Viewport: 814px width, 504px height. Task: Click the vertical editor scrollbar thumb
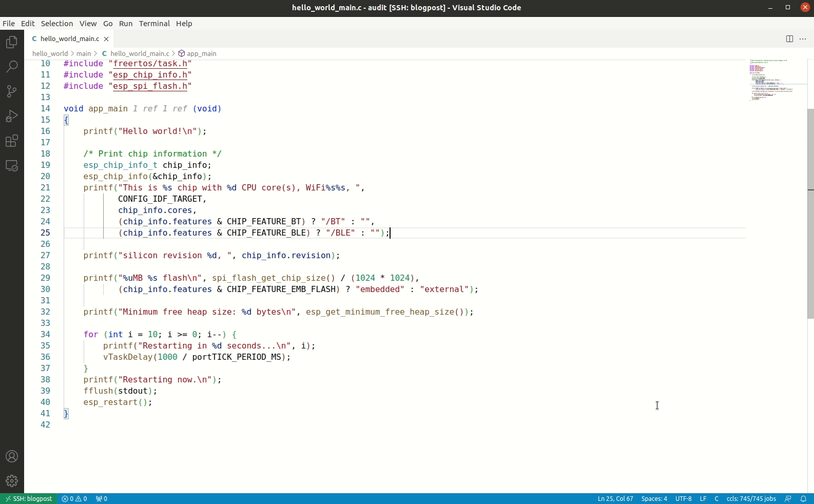point(810,214)
